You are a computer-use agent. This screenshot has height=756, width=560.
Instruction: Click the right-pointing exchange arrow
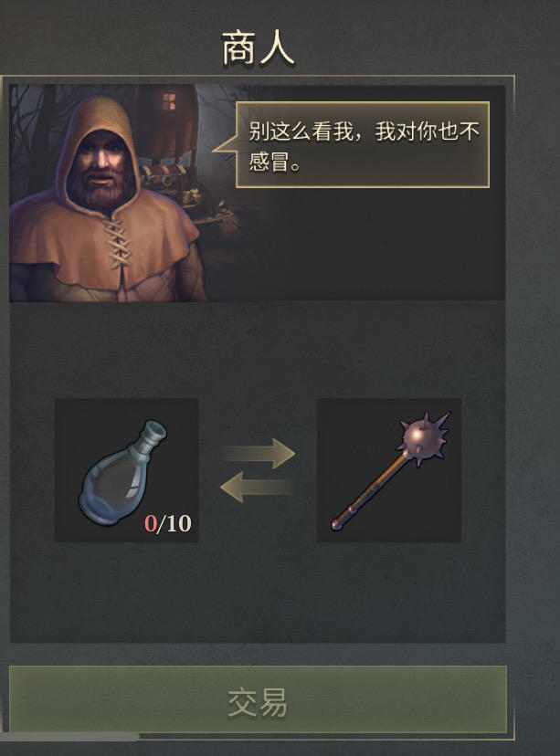tap(259, 453)
